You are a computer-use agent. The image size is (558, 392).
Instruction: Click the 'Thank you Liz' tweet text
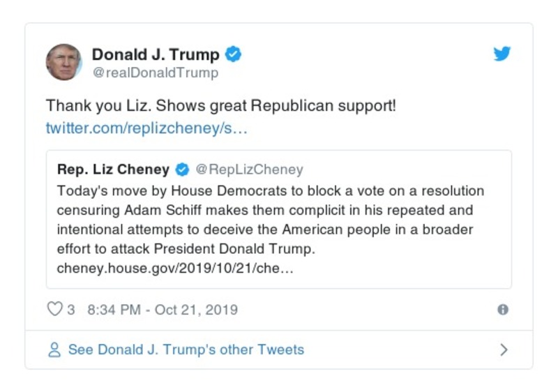[x=220, y=106]
